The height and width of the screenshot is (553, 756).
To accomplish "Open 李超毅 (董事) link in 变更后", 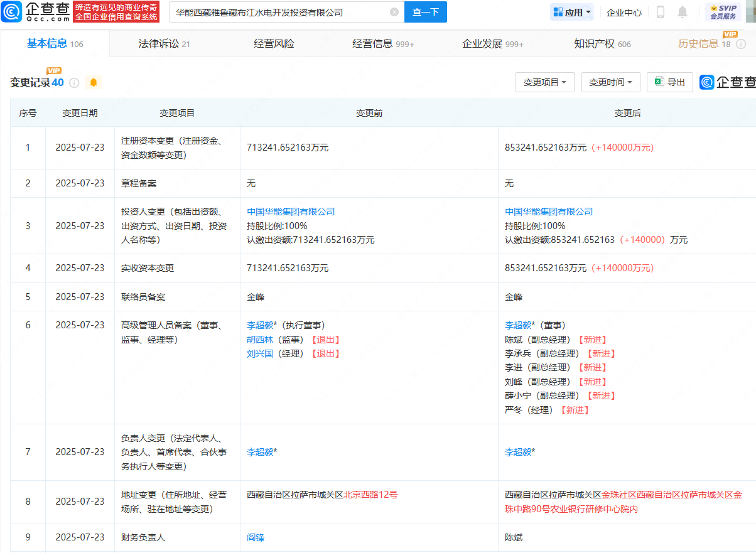I will pyautogui.click(x=518, y=325).
